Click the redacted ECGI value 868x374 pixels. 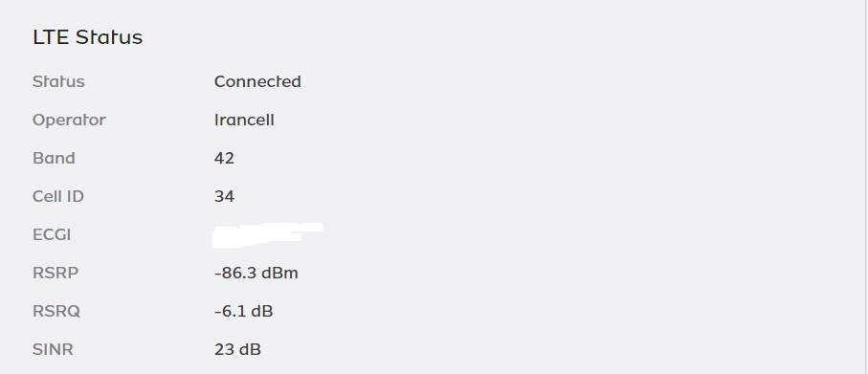268,234
